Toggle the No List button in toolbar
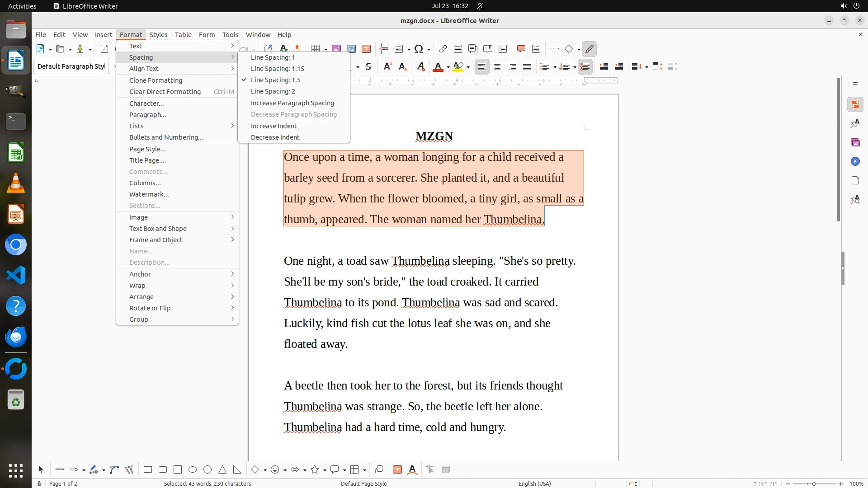This screenshot has height=488, width=868. (x=585, y=67)
